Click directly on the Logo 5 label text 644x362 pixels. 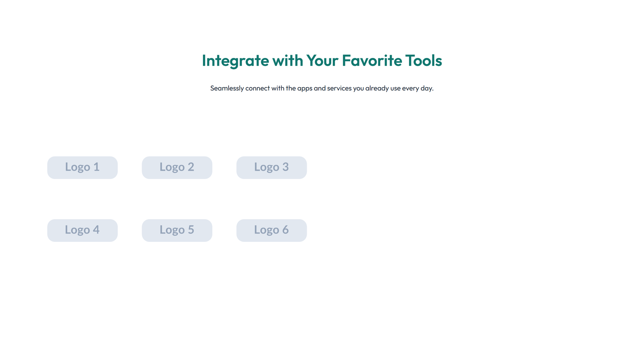click(x=177, y=230)
